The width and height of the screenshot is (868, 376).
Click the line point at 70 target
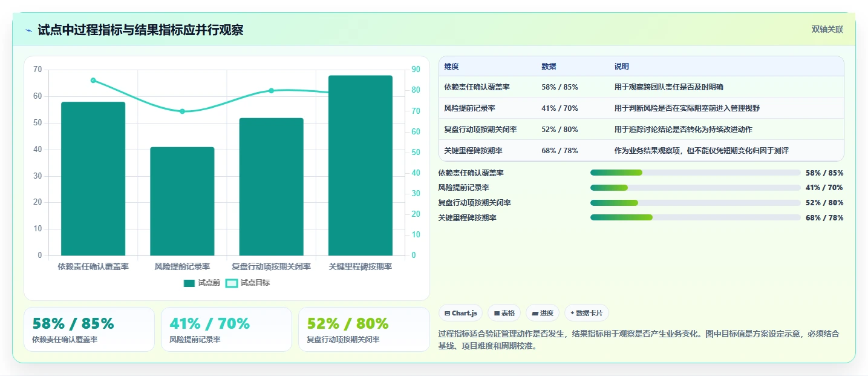[182, 111]
